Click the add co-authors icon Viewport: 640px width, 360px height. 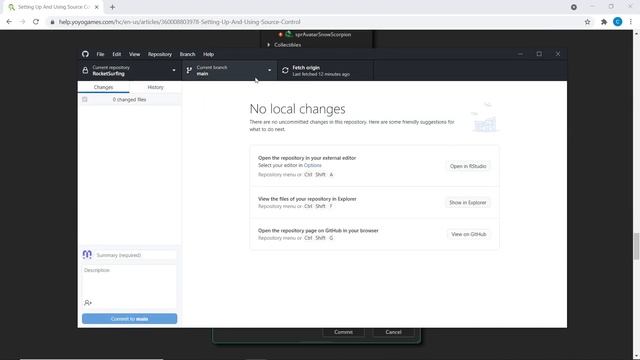point(88,303)
